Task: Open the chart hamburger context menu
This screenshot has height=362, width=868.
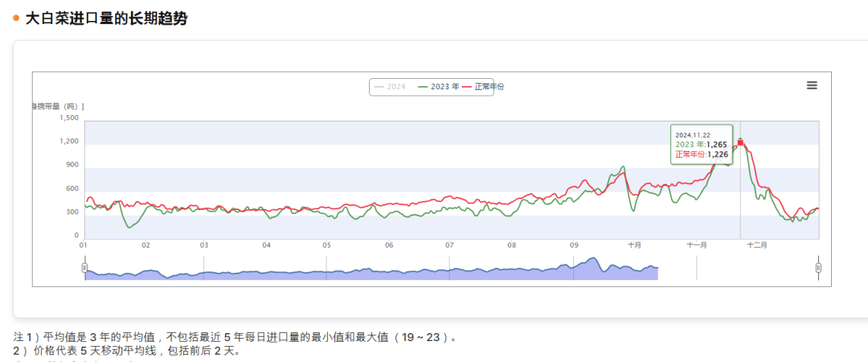Action: [x=812, y=85]
